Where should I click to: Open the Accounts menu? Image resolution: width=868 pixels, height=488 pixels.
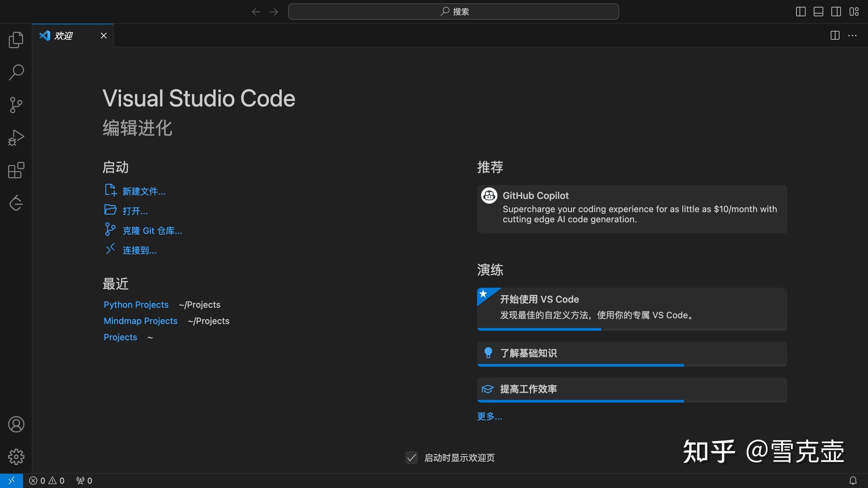16,424
